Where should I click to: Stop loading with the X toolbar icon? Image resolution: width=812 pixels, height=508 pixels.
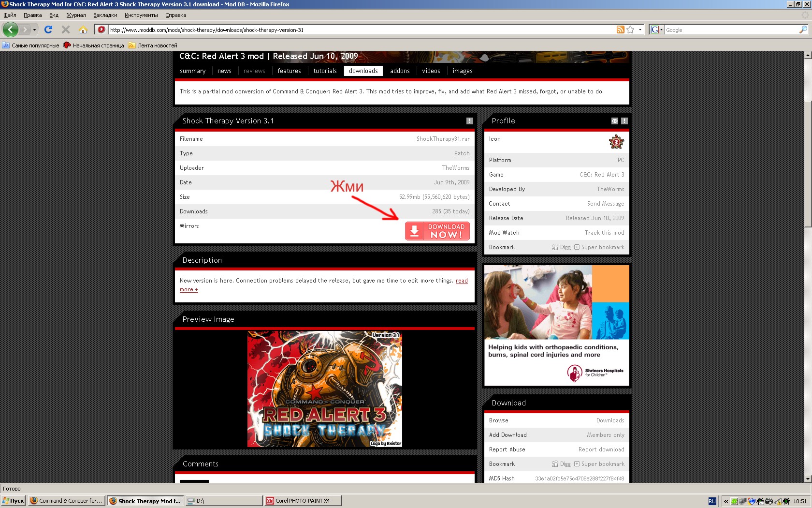point(66,30)
